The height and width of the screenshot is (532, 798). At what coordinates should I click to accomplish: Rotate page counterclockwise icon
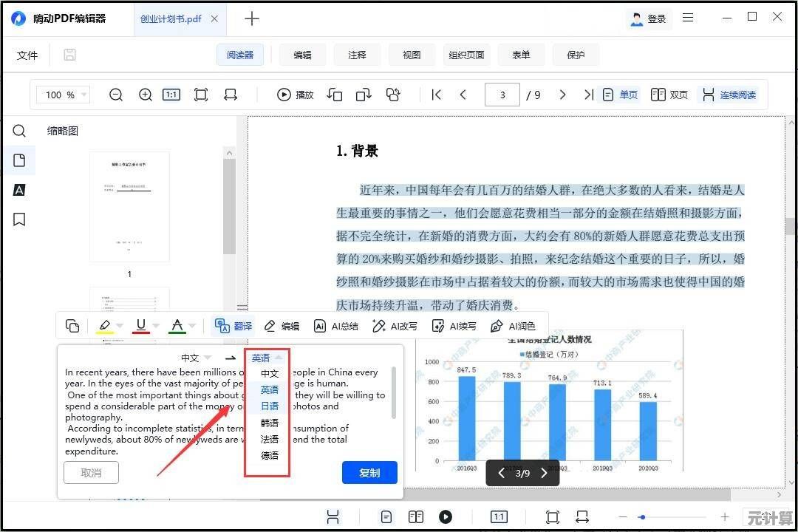click(x=335, y=95)
